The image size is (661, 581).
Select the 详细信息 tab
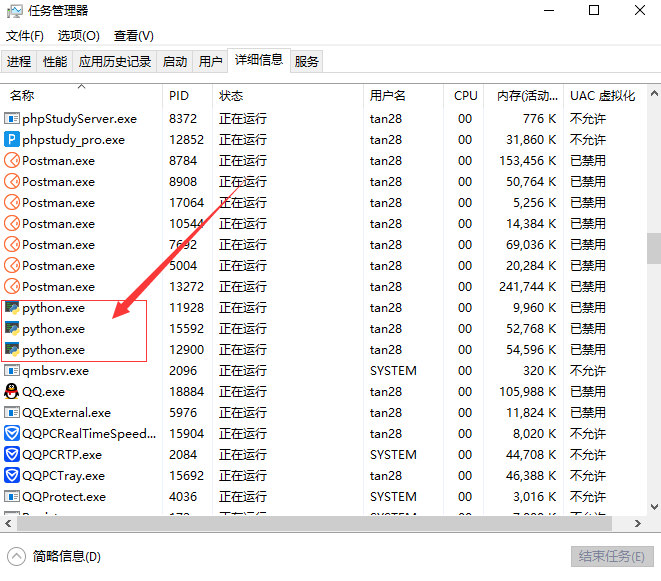click(259, 60)
